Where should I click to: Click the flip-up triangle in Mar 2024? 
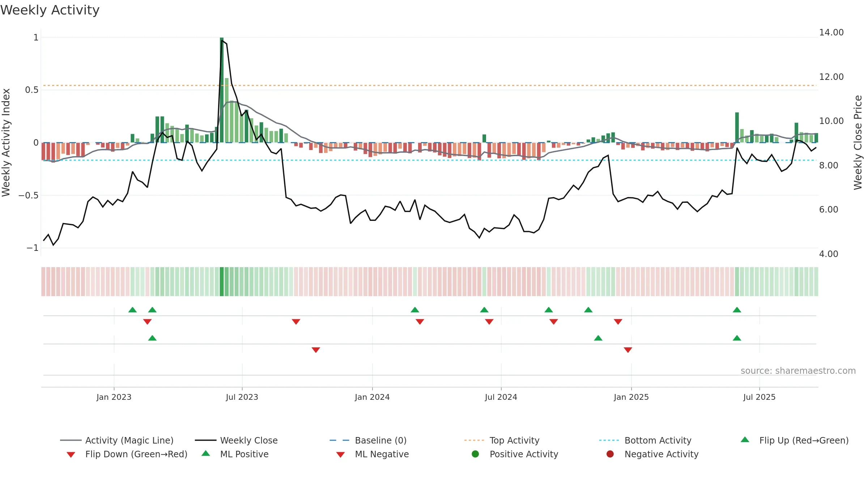tap(415, 310)
